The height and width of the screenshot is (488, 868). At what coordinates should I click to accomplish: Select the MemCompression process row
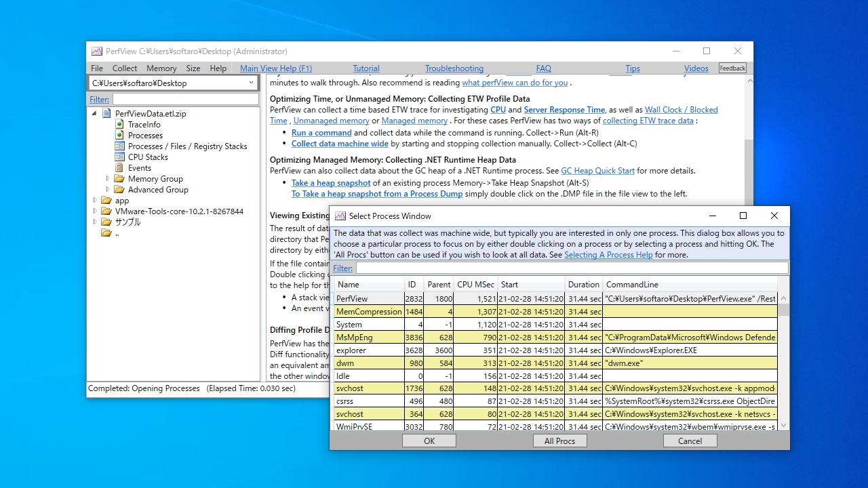pyautogui.click(x=555, y=312)
